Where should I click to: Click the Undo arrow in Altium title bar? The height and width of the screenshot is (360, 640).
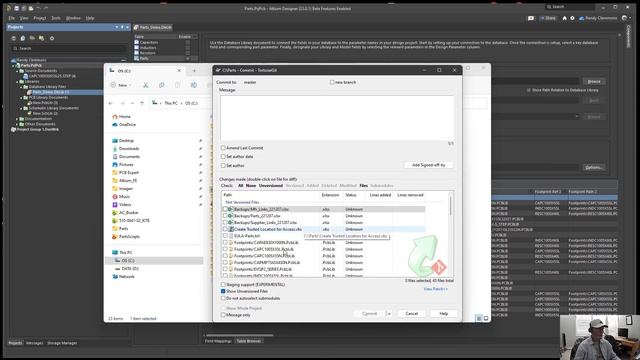coord(38,8)
